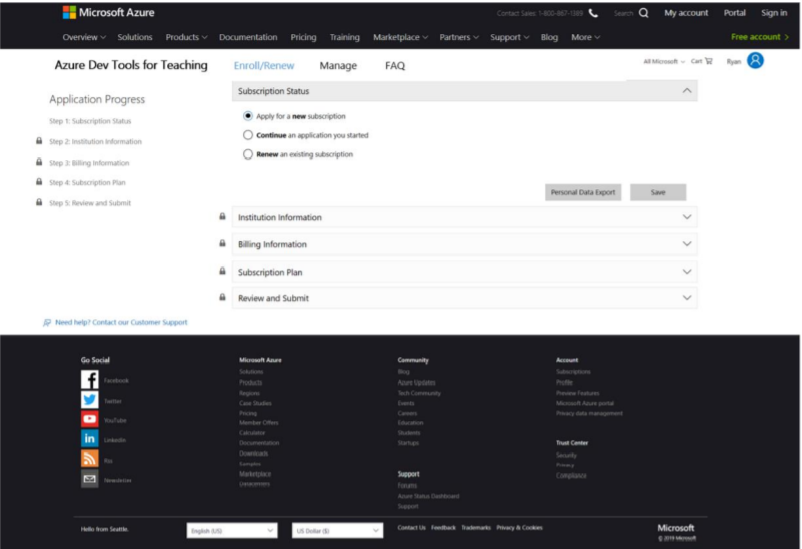Click the Contact Us footer link

[411, 528]
